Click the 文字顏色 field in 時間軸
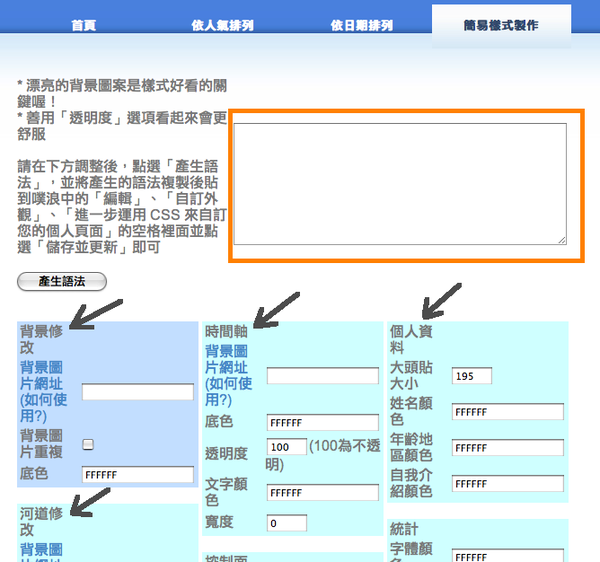The image size is (600, 562). (x=323, y=492)
